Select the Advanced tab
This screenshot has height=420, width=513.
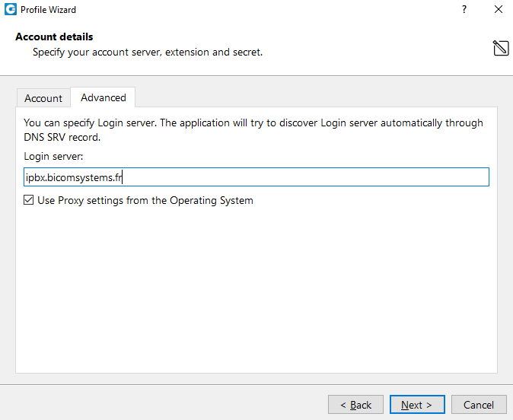point(103,97)
